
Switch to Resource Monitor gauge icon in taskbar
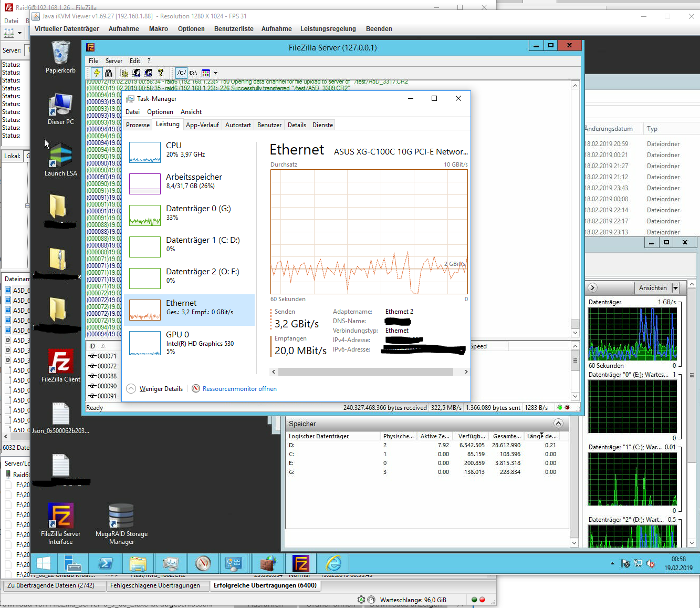pos(203,563)
